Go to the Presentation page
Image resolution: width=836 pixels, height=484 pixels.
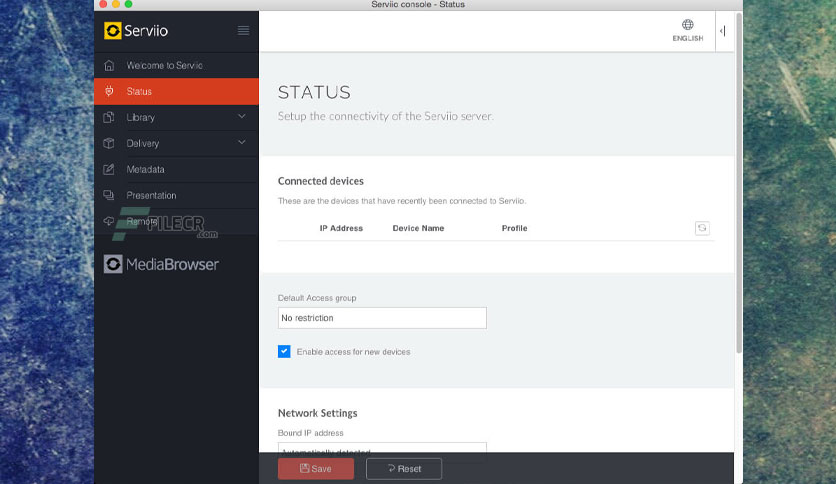176,195
